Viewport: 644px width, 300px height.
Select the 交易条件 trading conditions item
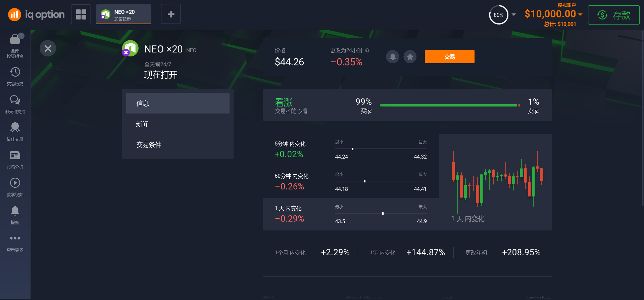point(178,145)
